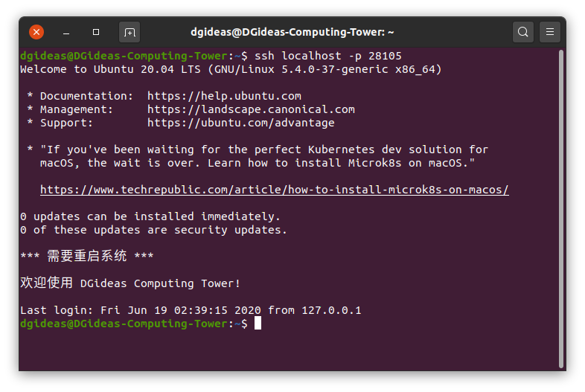The width and height of the screenshot is (585, 392).
Task: Click the 'security updates' line
Action: [x=153, y=230]
